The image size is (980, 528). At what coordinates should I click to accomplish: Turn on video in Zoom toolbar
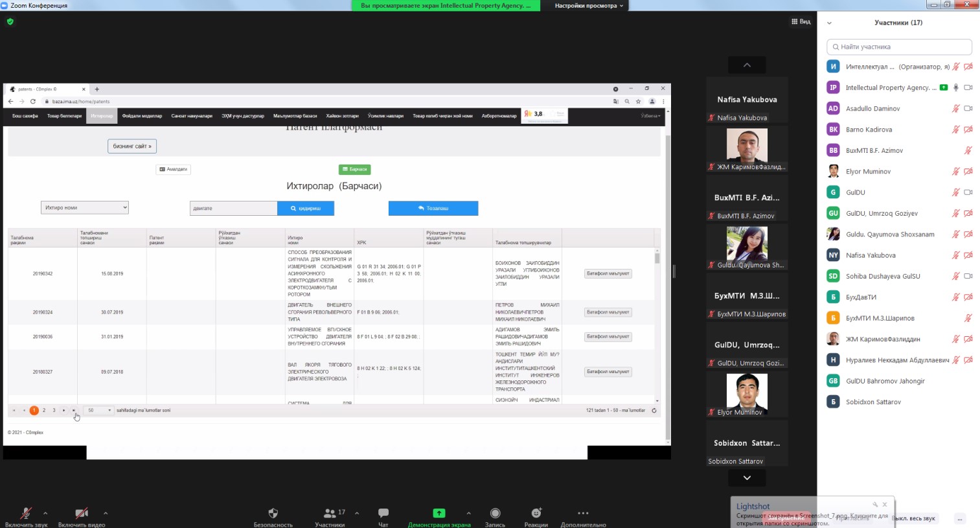(81, 513)
